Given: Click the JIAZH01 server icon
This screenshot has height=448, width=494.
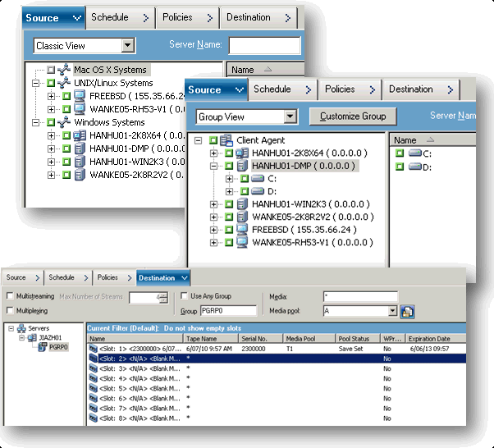Looking at the screenshot, I should (32, 338).
